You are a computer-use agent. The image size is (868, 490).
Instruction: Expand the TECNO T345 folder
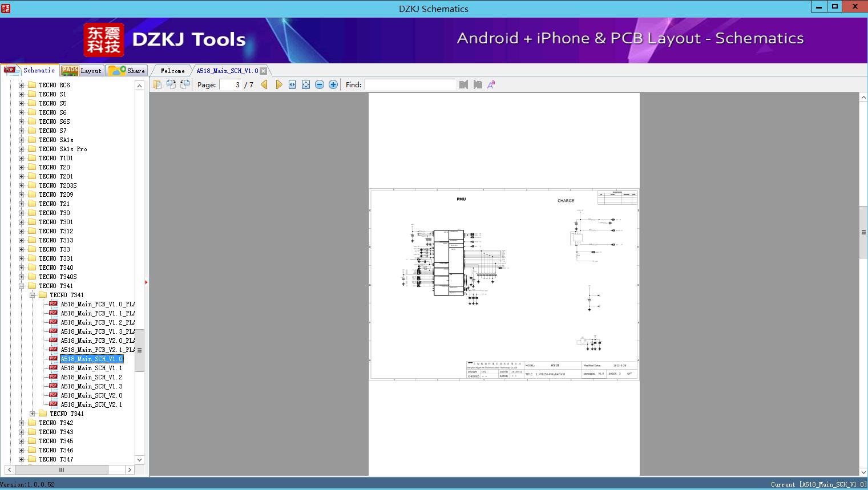tap(22, 441)
